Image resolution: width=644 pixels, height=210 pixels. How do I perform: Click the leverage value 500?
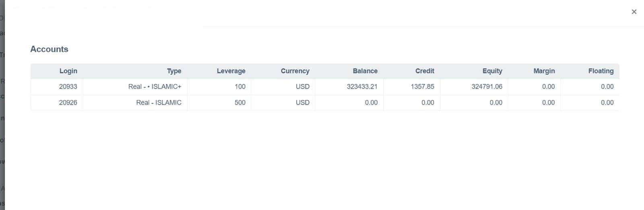240,103
